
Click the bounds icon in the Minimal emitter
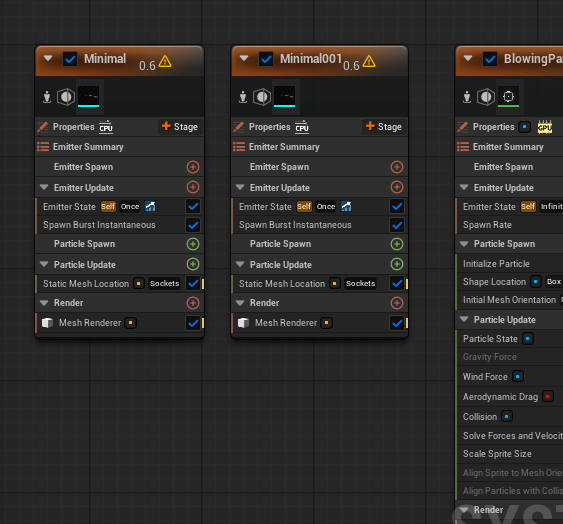click(66, 97)
